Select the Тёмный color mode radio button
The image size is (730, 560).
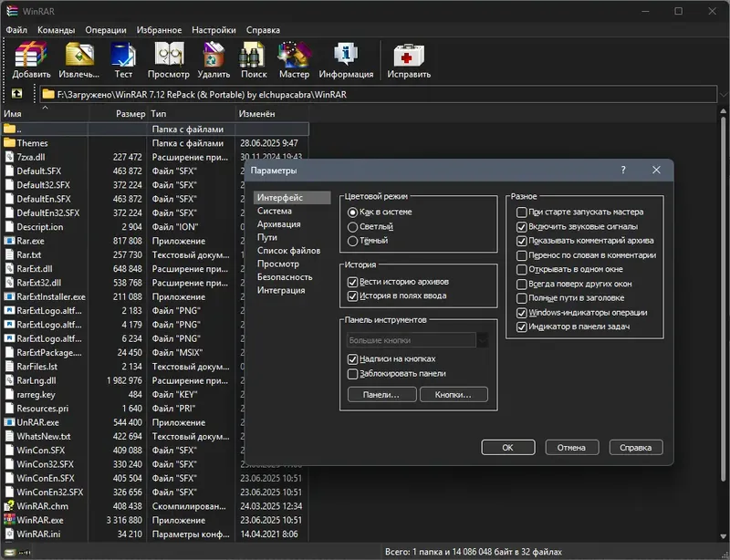click(353, 241)
